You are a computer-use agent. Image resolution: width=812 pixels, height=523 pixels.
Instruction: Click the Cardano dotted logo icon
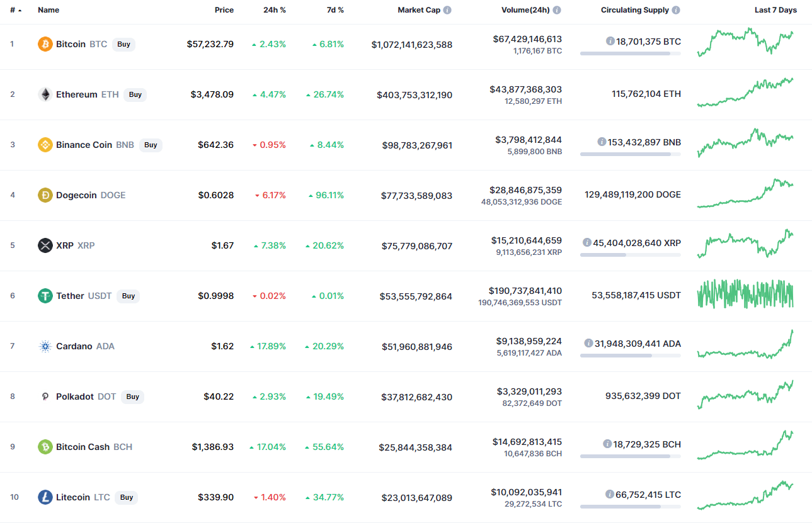45,346
